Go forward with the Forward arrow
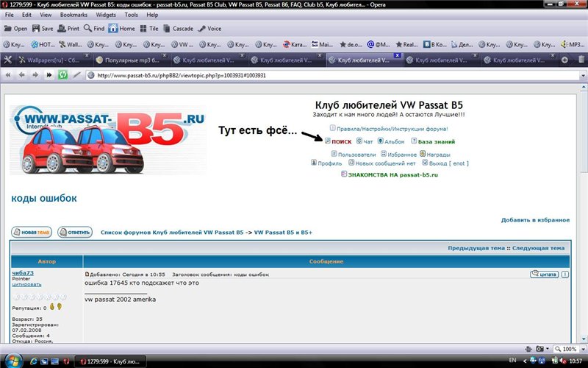Viewport: 588px width, 368px height. (35, 75)
